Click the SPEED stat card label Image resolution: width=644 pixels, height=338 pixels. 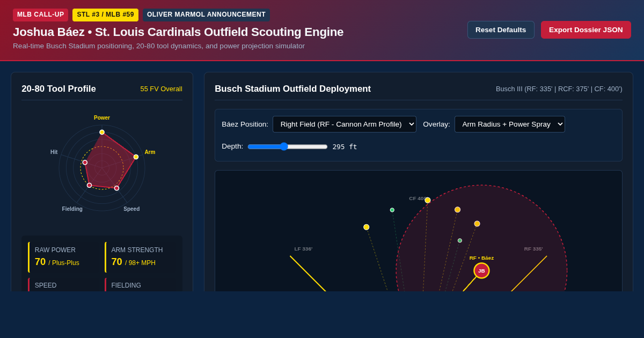coord(46,285)
